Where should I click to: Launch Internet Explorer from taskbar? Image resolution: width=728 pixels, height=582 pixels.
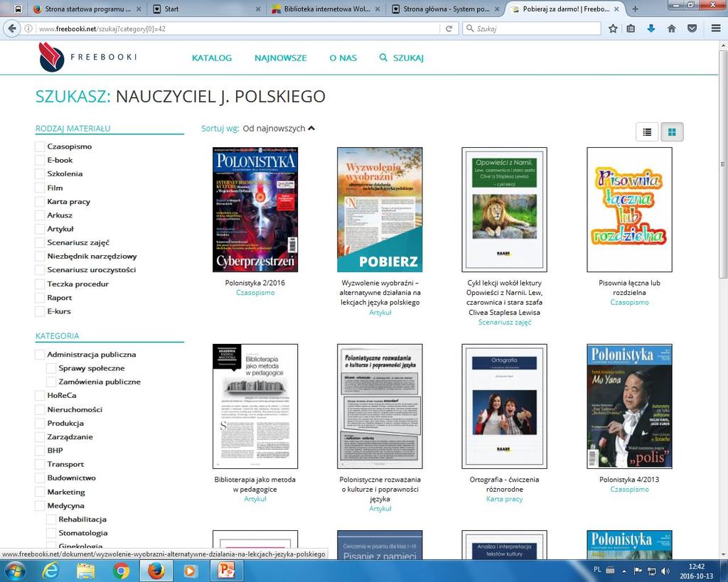[50, 571]
